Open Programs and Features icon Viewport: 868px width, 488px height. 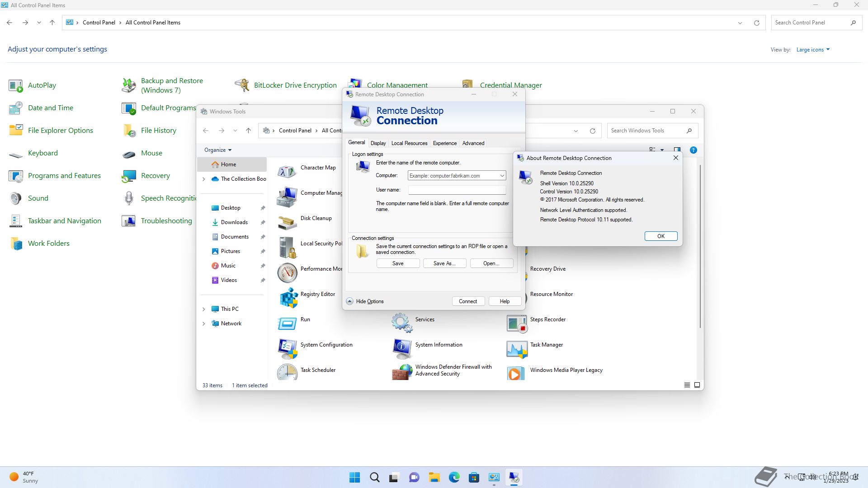click(x=16, y=176)
